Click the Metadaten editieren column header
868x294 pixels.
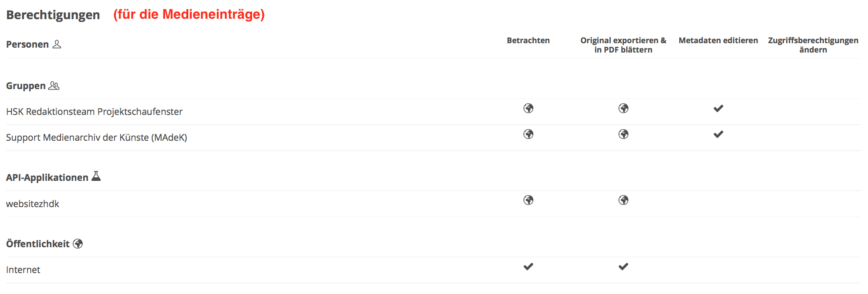718,41
